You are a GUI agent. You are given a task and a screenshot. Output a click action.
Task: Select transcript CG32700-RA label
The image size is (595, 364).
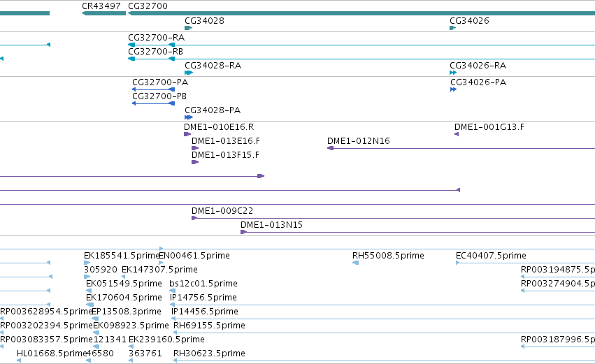point(157,38)
